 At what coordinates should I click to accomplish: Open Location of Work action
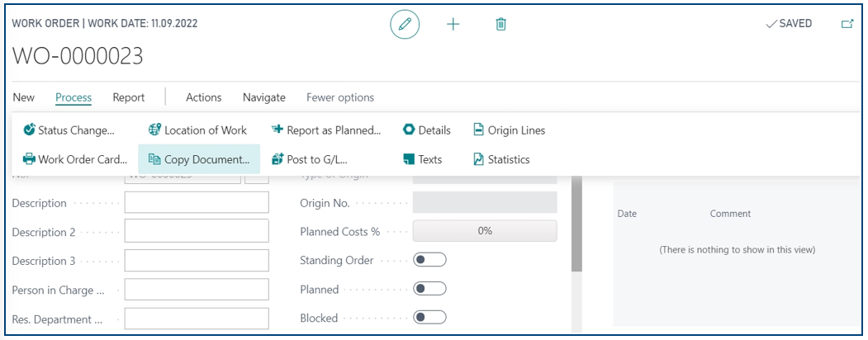pyautogui.click(x=197, y=130)
